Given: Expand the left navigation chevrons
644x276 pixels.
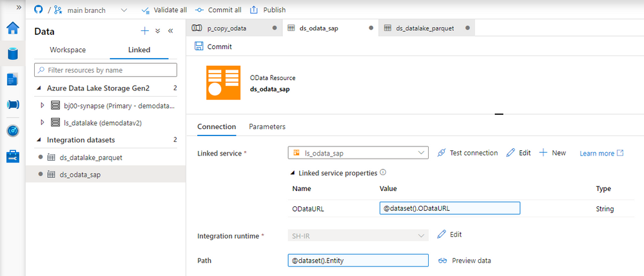Looking at the screenshot, I should coord(19,7).
